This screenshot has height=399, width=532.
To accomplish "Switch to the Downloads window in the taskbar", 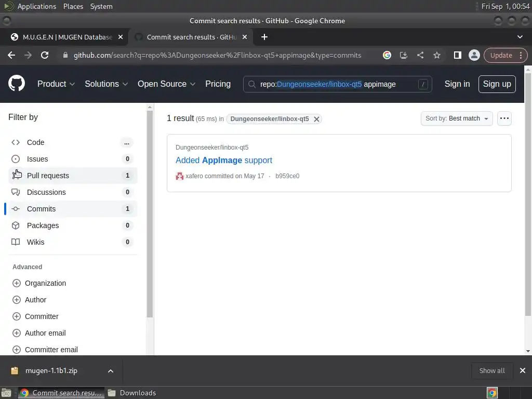I will coord(132,393).
